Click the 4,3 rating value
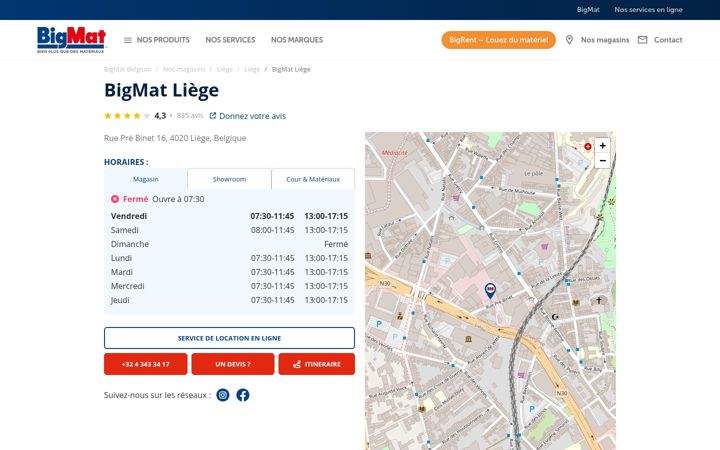The width and height of the screenshot is (720, 450). click(160, 116)
